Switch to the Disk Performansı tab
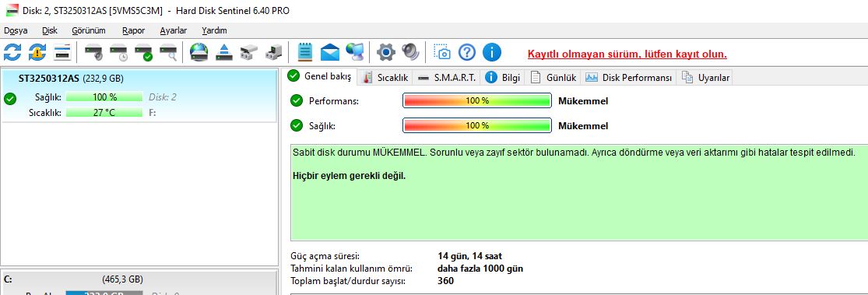 tap(629, 78)
